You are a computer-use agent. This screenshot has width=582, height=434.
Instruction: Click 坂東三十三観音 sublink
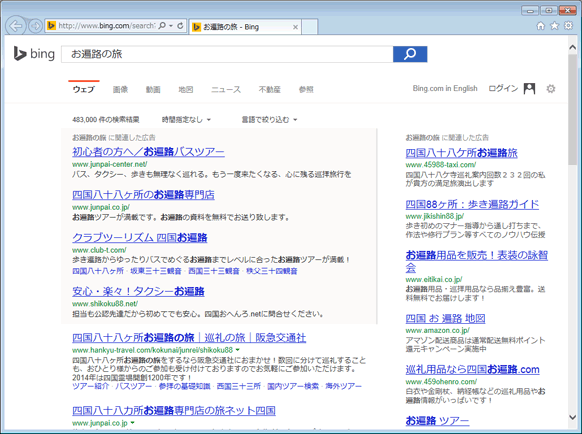click(x=156, y=271)
